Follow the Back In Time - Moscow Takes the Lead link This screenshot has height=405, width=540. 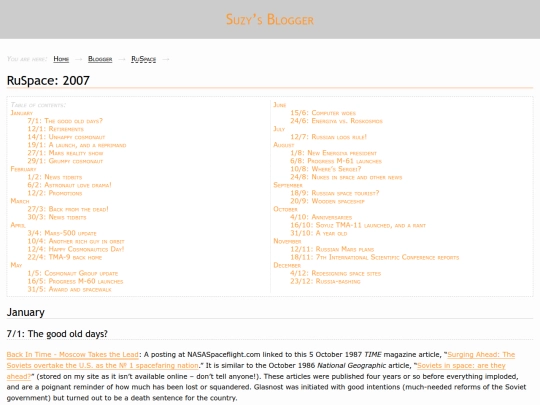click(72, 354)
